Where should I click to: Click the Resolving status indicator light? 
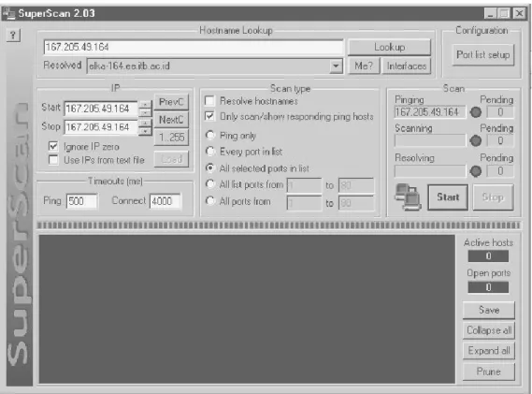coord(475,171)
